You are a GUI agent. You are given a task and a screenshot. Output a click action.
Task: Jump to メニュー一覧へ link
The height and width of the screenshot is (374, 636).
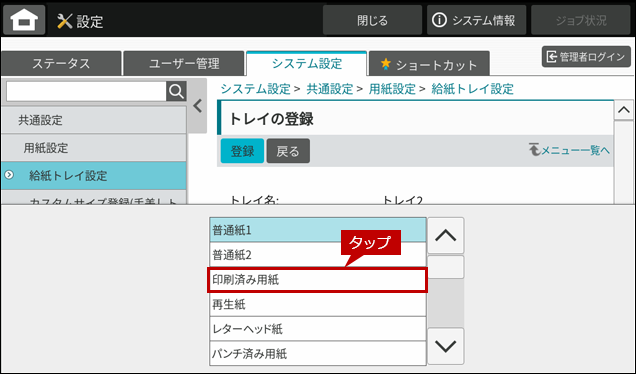tap(569, 150)
